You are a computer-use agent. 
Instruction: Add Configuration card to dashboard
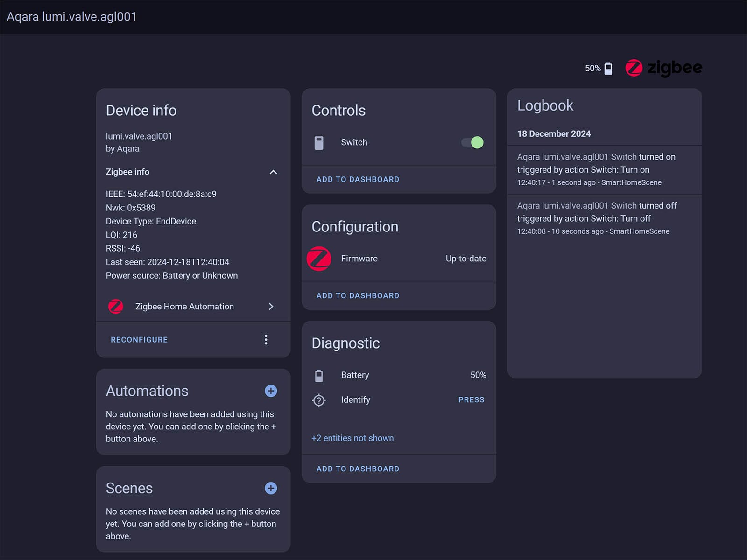click(358, 295)
